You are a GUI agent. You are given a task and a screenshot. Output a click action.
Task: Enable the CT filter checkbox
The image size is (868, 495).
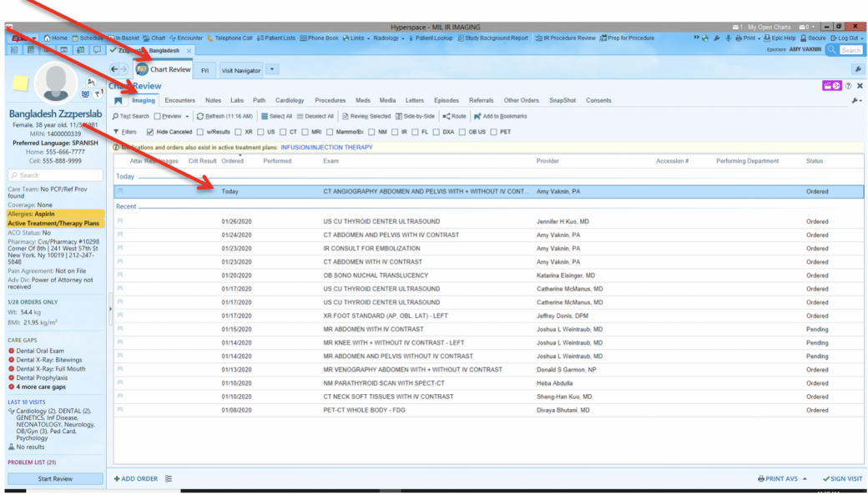[283, 132]
